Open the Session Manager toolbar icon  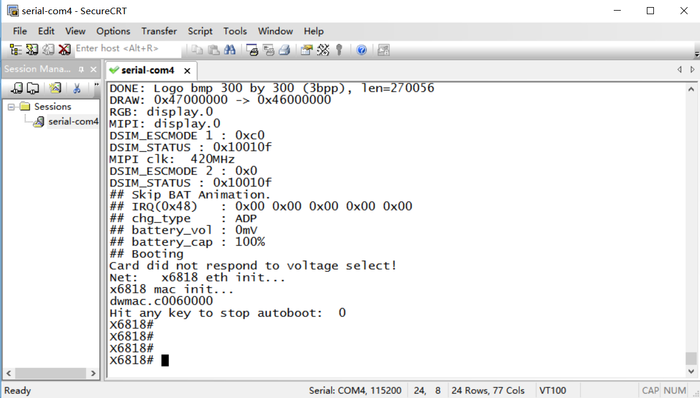(16, 50)
